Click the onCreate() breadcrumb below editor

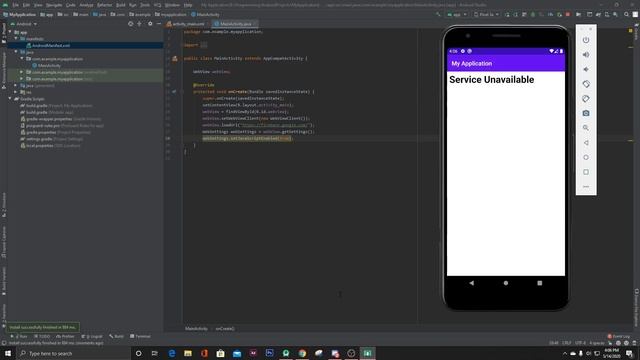click(225, 329)
